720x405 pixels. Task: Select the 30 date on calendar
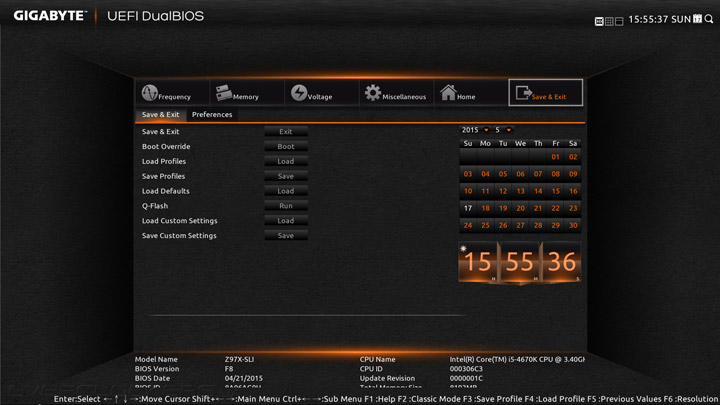pyautogui.click(x=573, y=225)
